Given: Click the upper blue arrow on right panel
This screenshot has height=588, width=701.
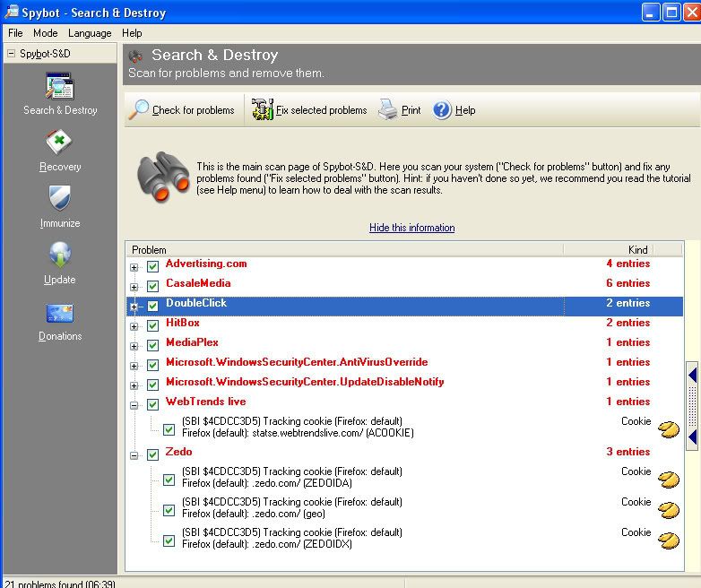Looking at the screenshot, I should (693, 375).
